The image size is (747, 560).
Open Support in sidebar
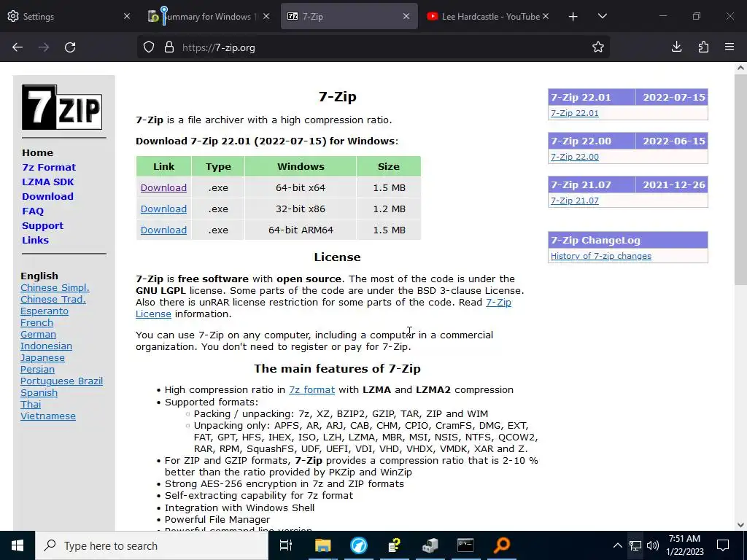coord(42,226)
